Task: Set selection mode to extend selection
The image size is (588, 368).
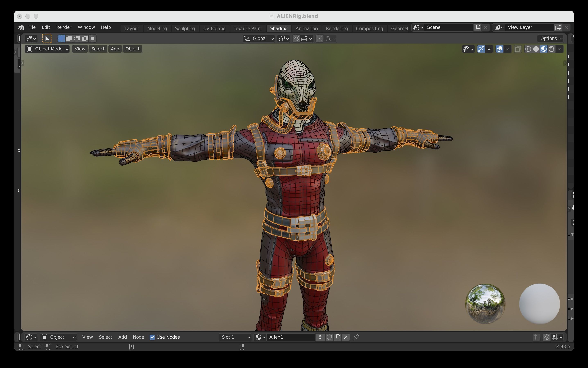Action: [x=69, y=39]
